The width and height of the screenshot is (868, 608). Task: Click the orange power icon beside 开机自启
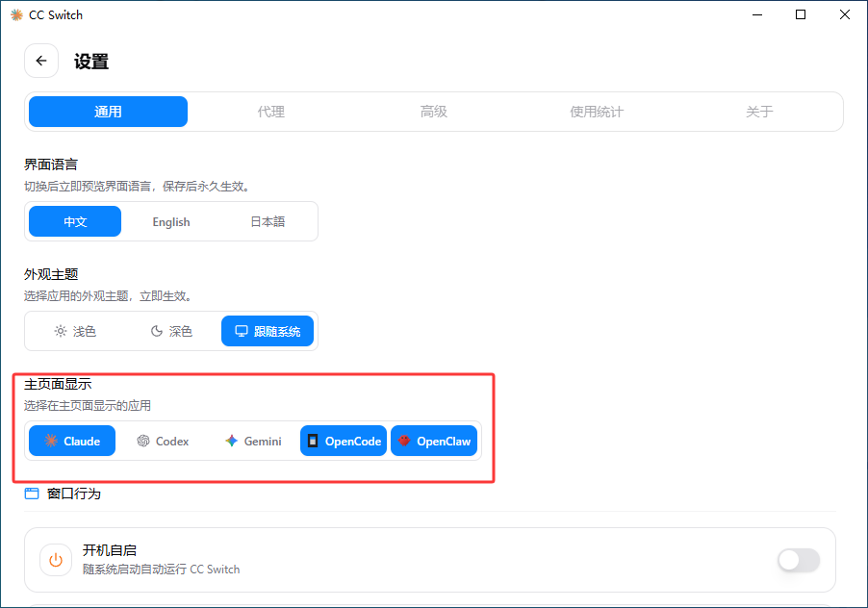(x=56, y=560)
